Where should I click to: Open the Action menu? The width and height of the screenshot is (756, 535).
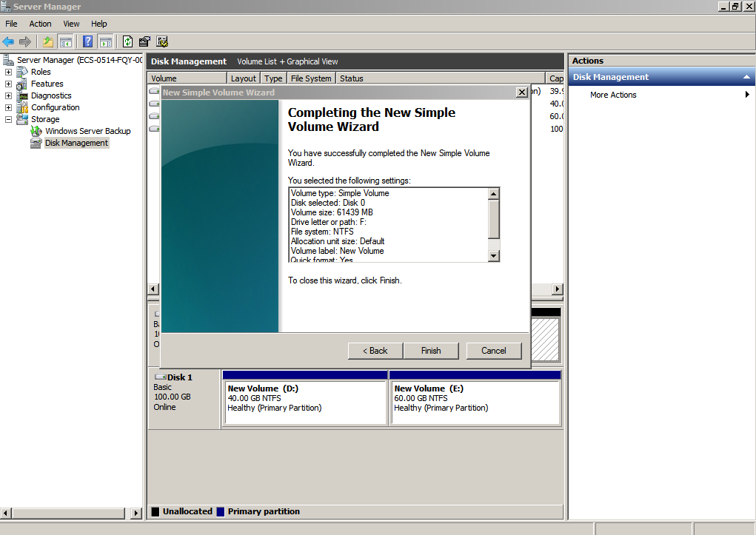tap(40, 24)
